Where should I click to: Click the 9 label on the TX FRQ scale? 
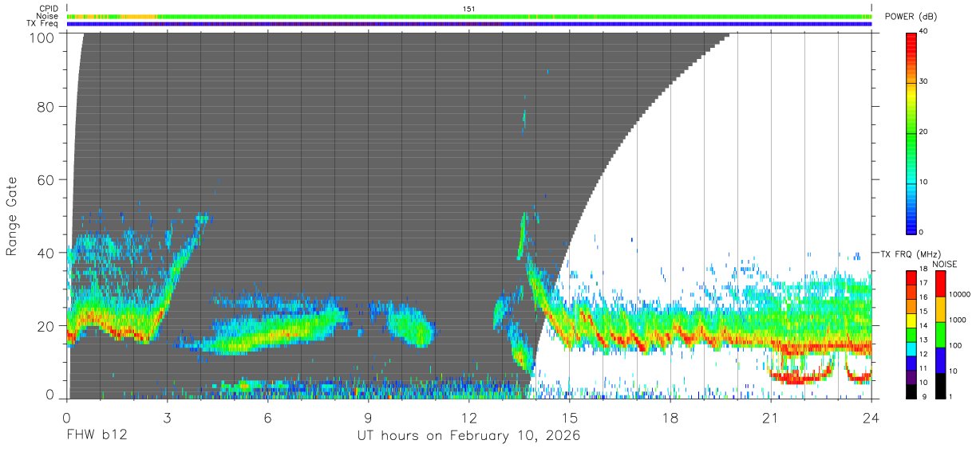(923, 396)
